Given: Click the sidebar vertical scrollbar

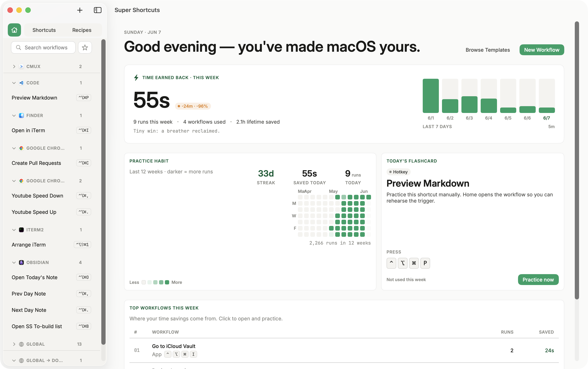Looking at the screenshot, I should pyautogui.click(x=103, y=192).
